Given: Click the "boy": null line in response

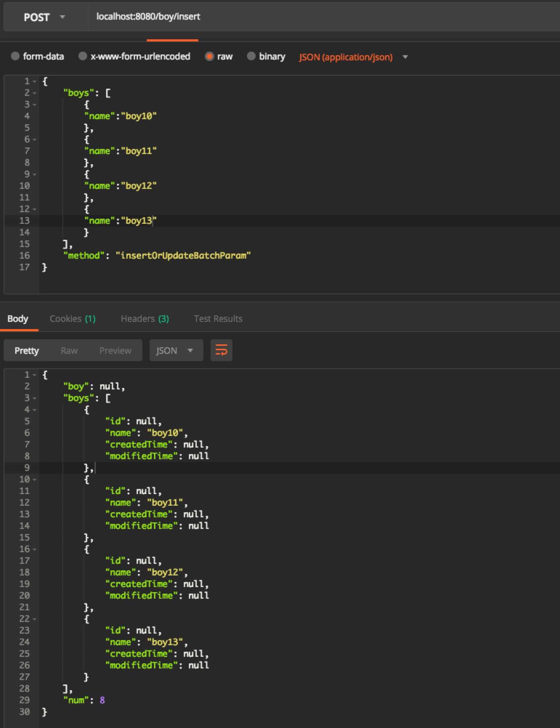Looking at the screenshot, I should point(94,387).
